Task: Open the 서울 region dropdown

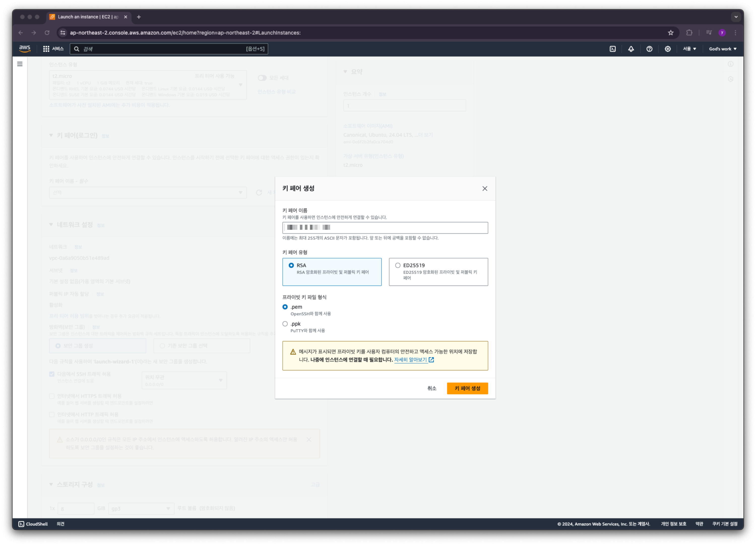Action: tap(689, 49)
